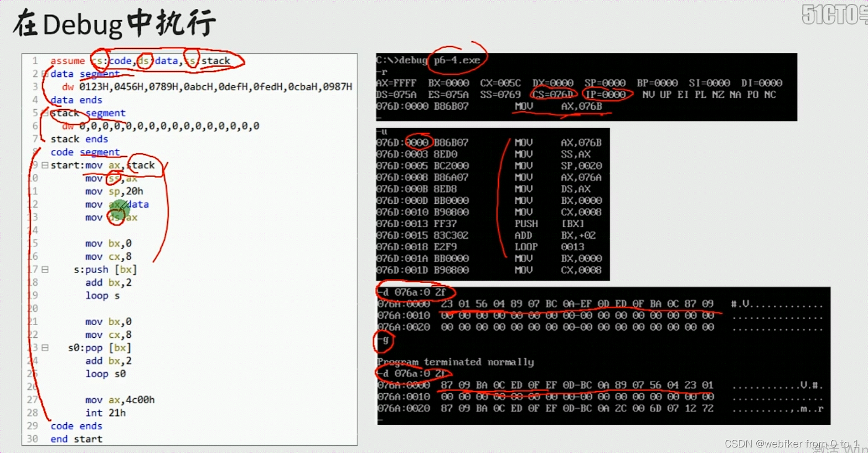The width and height of the screenshot is (868, 453).
Task: Click the 'assume cs:code,ds:data,ss:stack' line
Action: click(x=140, y=61)
